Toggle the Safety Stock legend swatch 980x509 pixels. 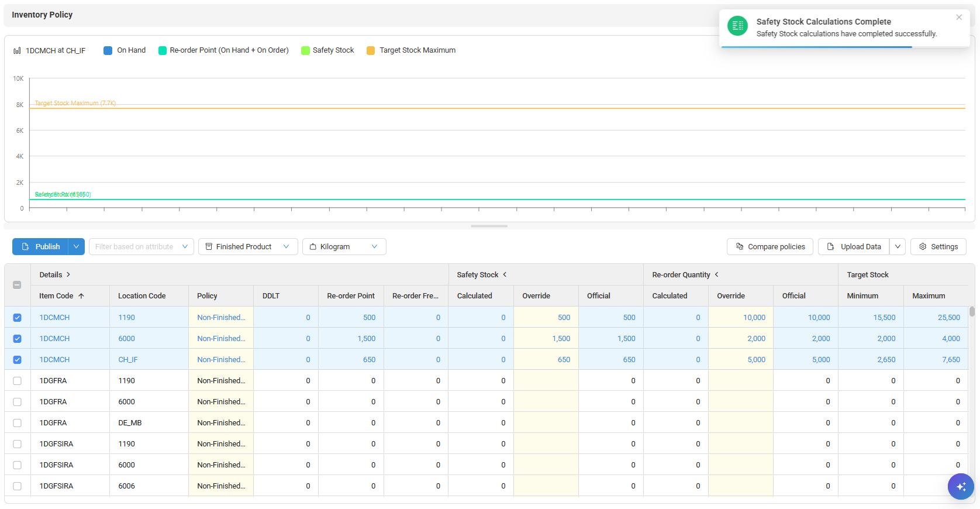[305, 50]
